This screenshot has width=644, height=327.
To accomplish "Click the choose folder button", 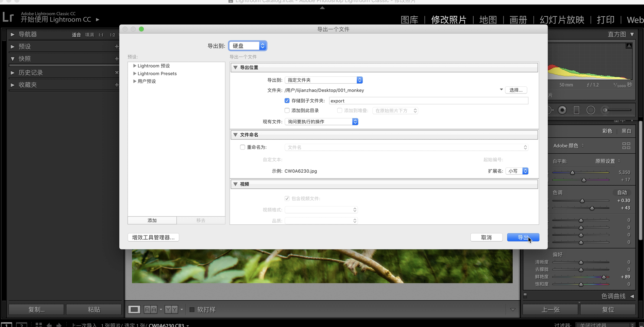I will (516, 90).
